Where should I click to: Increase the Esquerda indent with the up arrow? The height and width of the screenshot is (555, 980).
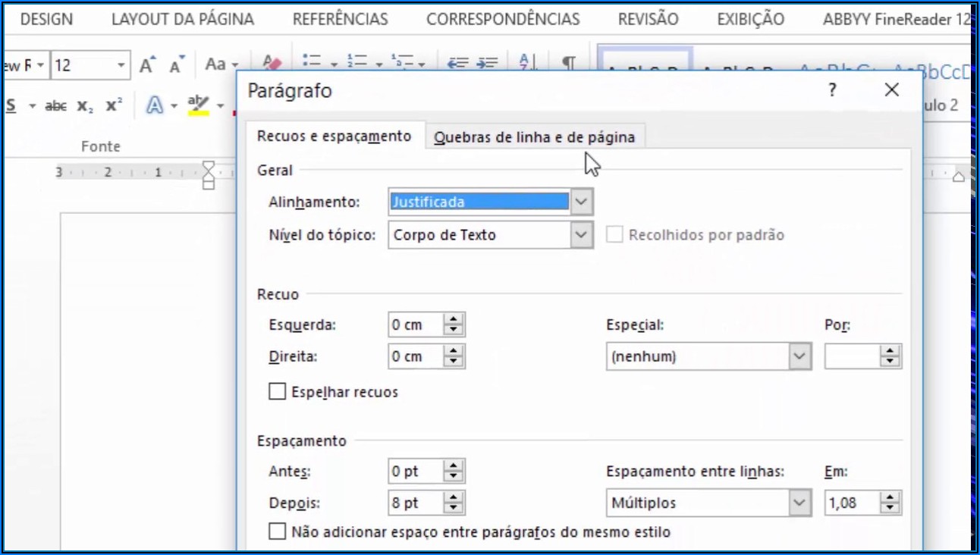pos(454,319)
